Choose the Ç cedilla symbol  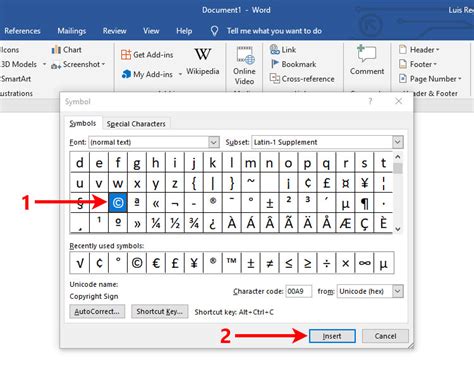pos(364,222)
